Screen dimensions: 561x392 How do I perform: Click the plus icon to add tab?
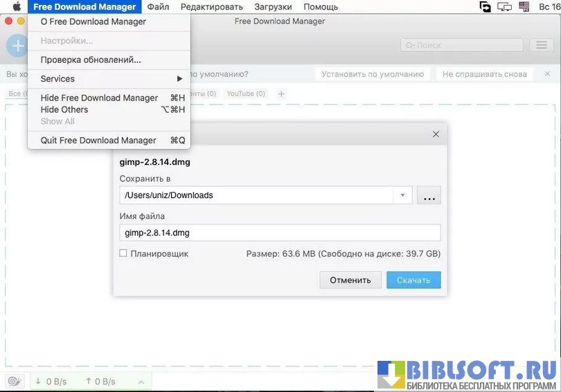281,93
